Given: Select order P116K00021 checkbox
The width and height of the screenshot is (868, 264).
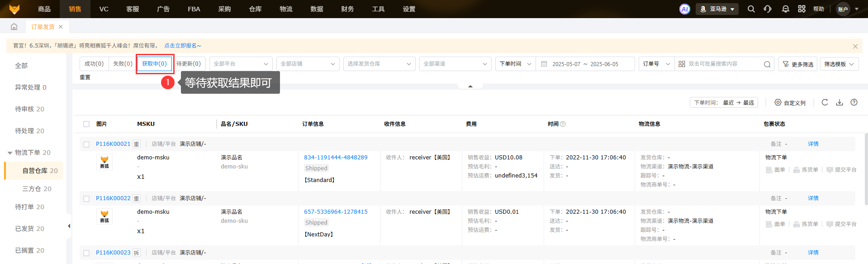Looking at the screenshot, I should [x=86, y=144].
